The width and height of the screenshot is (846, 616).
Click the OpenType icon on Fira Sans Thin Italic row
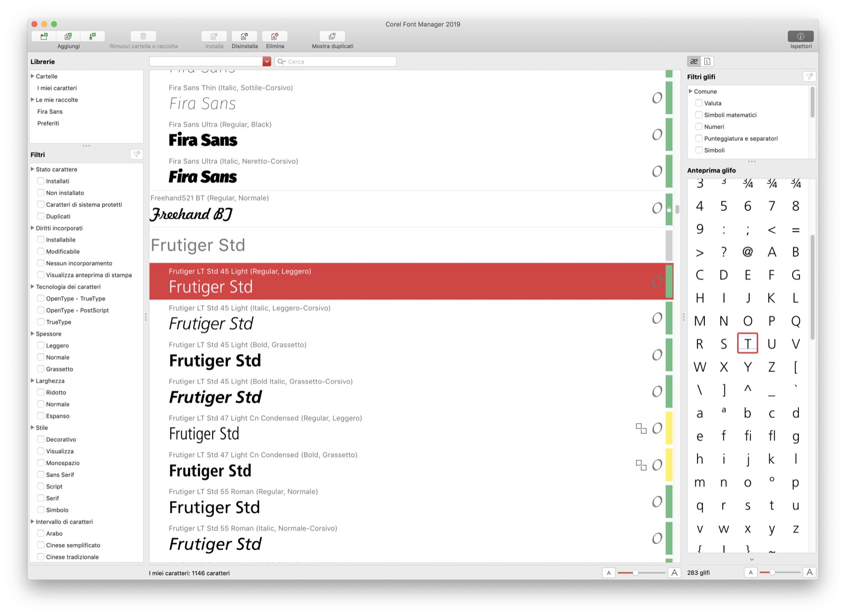tap(657, 98)
